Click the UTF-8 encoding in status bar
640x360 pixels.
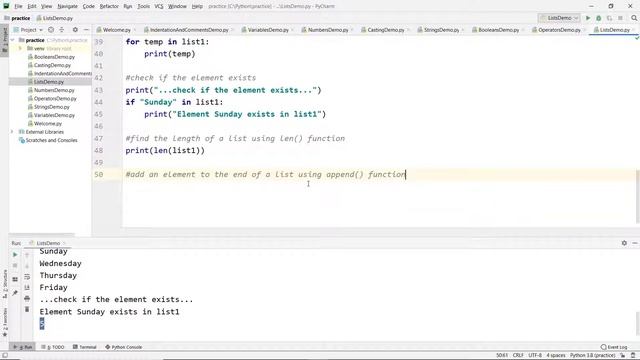pos(535,355)
